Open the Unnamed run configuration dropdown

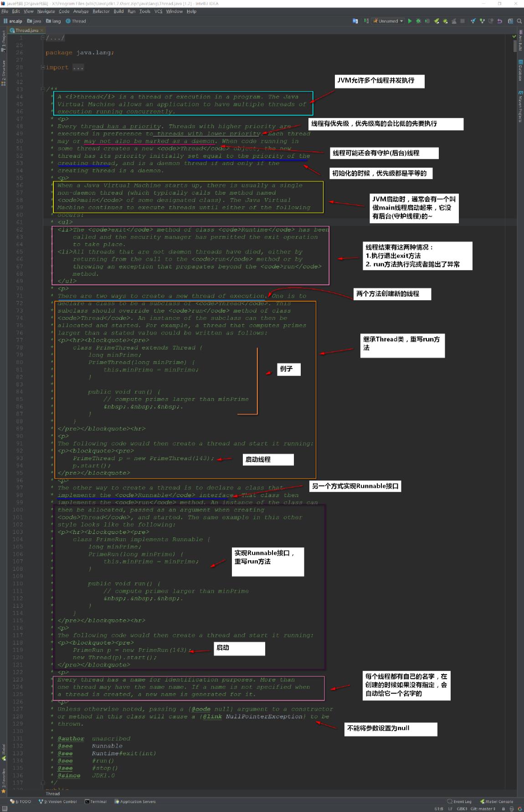(x=388, y=21)
